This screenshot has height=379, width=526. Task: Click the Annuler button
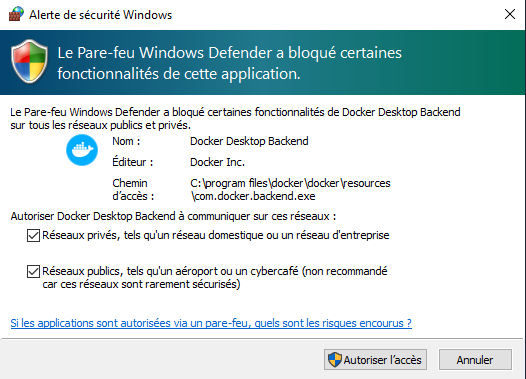tap(475, 360)
